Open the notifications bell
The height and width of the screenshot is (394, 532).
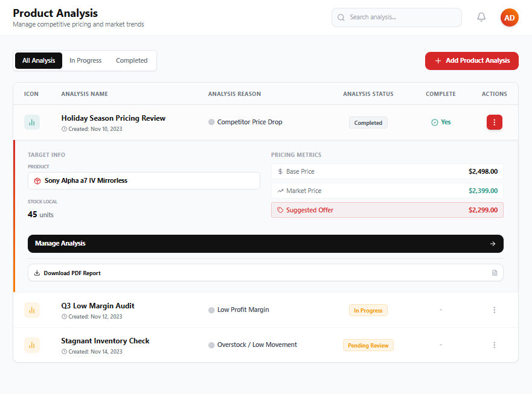[481, 17]
